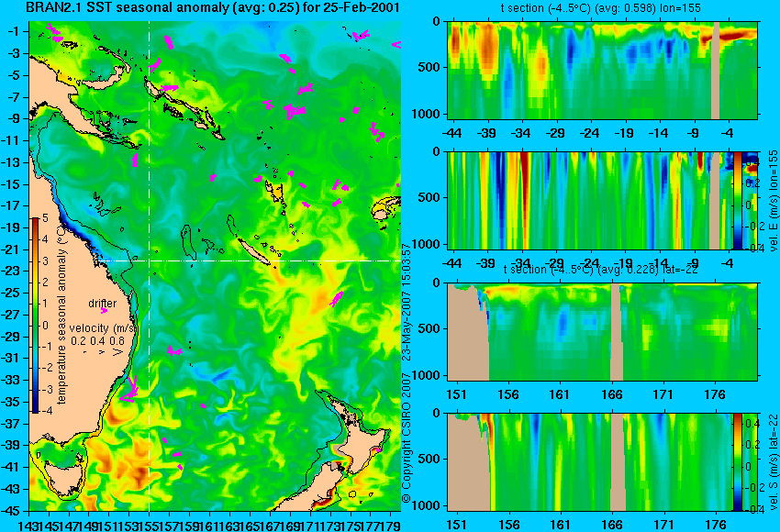Screen dimensions: 780x532
Task: Click the largest velocity scale arrow under 0.8
Action: [118, 352]
